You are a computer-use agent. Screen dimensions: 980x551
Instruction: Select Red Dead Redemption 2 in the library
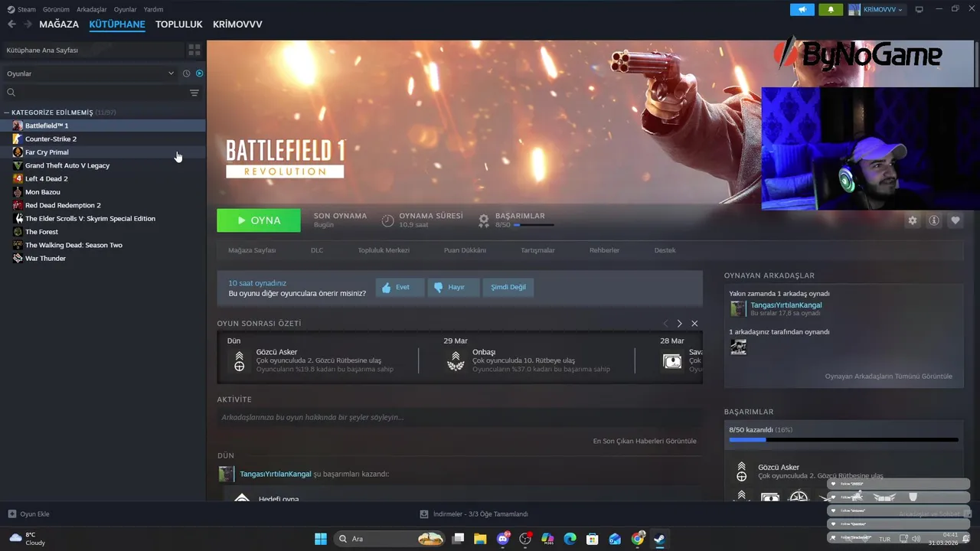[103, 205]
